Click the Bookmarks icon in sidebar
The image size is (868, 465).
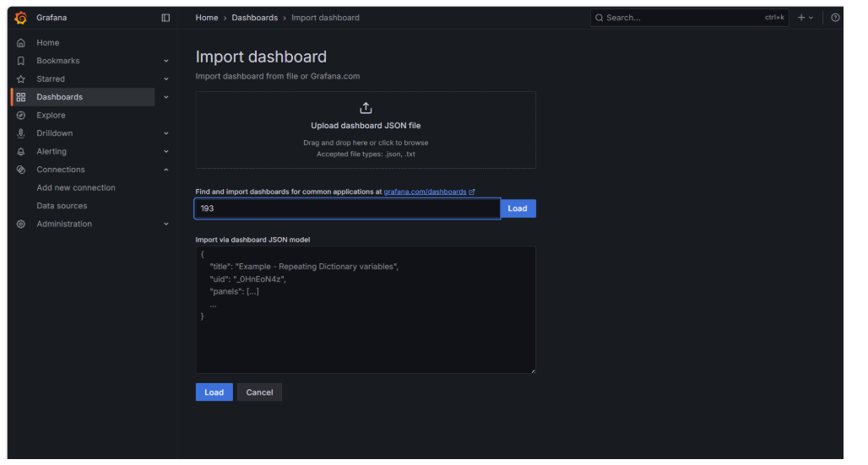[21, 61]
